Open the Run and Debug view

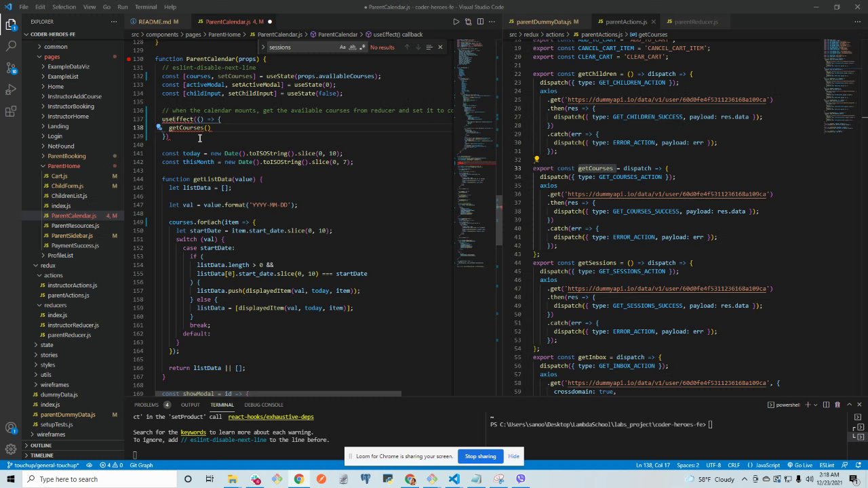click(x=11, y=90)
